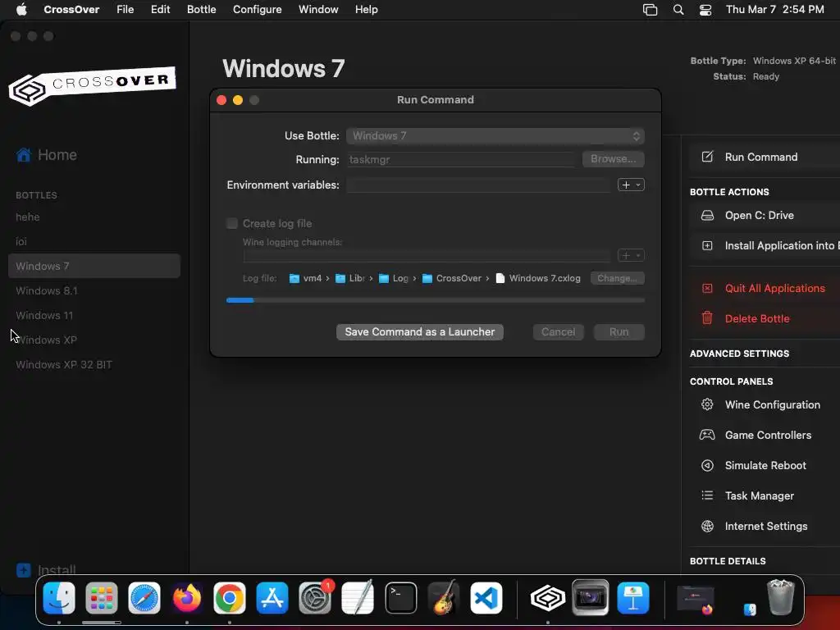The image size is (840, 630).
Task: Click the Game Controllers gamepad icon
Action: [x=707, y=435]
